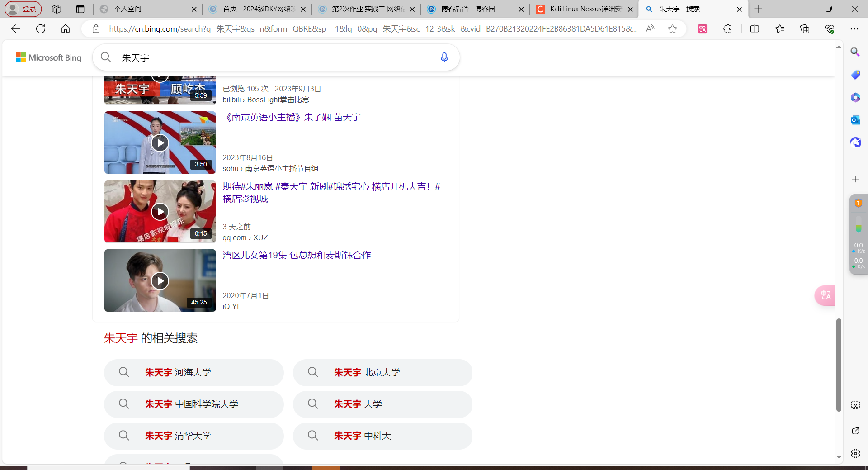
Task: Add a sidebar app with plus icon
Action: point(855,179)
